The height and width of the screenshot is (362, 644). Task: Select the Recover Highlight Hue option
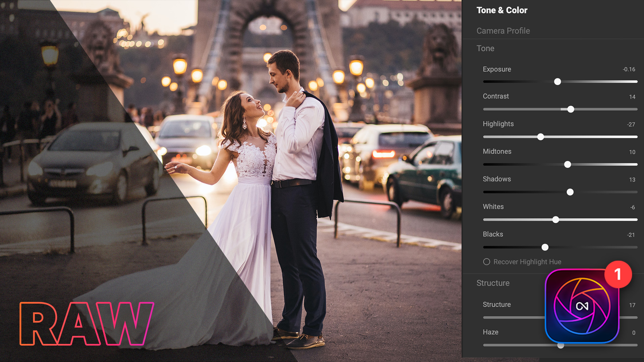[487, 262]
